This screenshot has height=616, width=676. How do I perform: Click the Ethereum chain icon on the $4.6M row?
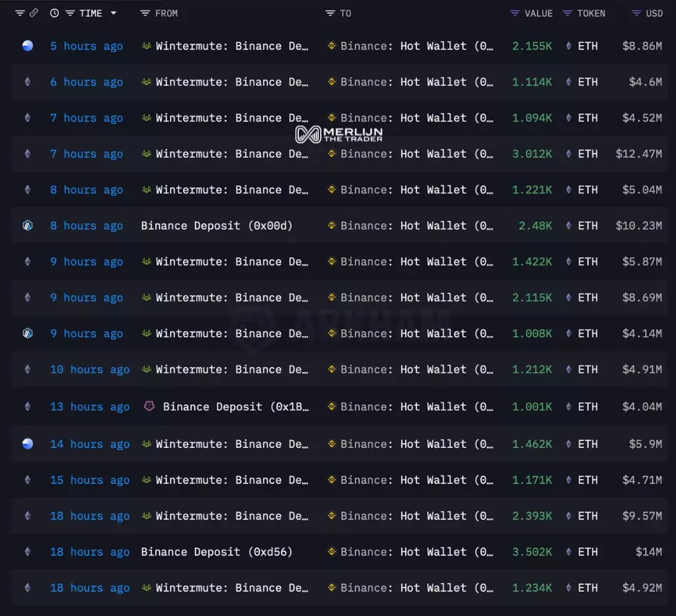coord(27,82)
